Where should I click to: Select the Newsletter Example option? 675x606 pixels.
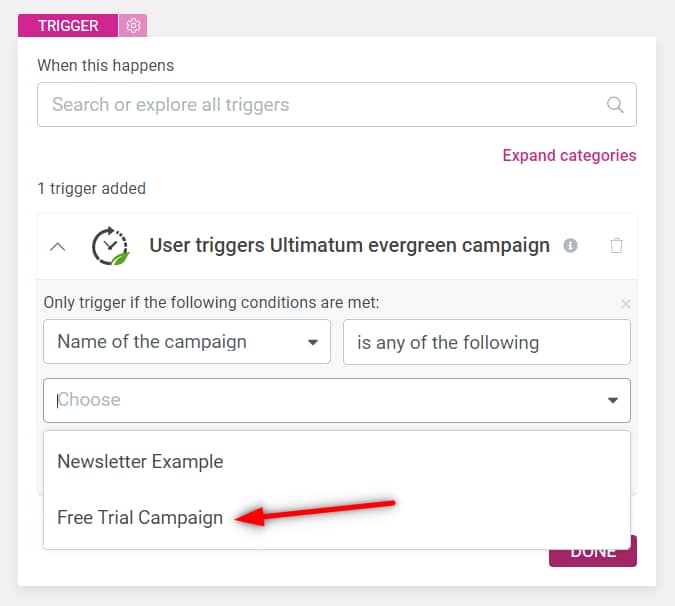click(140, 462)
